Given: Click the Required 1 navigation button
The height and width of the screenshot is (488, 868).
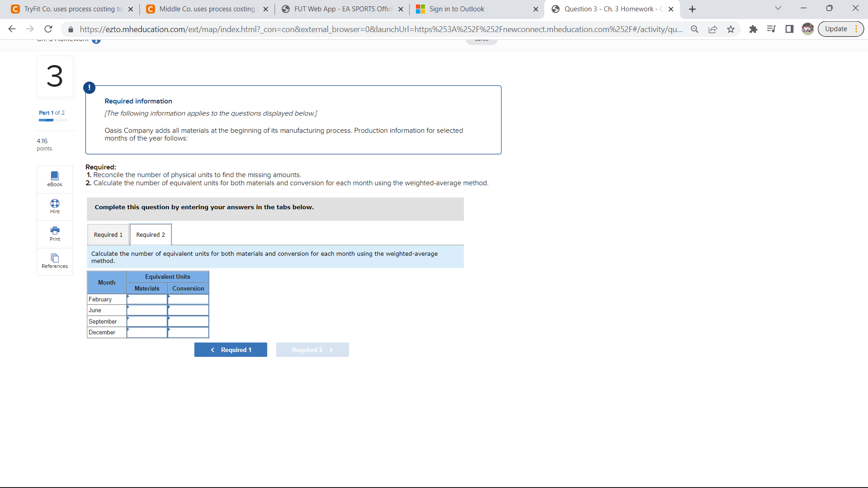Looking at the screenshot, I should point(231,349).
